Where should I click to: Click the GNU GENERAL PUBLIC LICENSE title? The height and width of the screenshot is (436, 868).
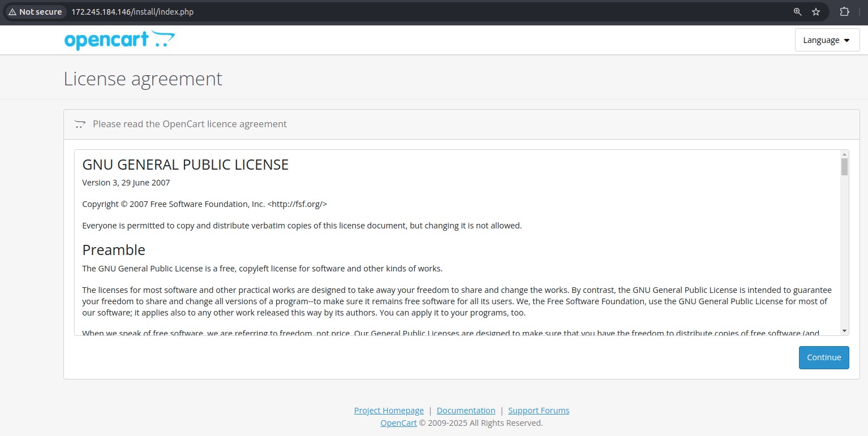(x=185, y=165)
